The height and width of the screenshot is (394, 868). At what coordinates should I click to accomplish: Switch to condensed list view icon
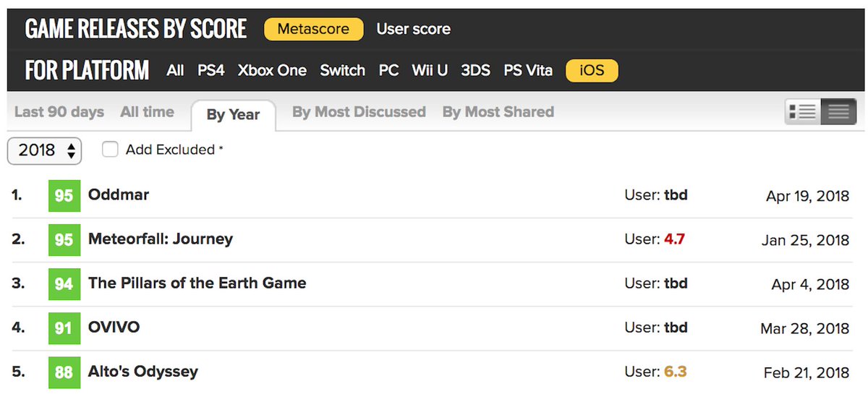838,112
